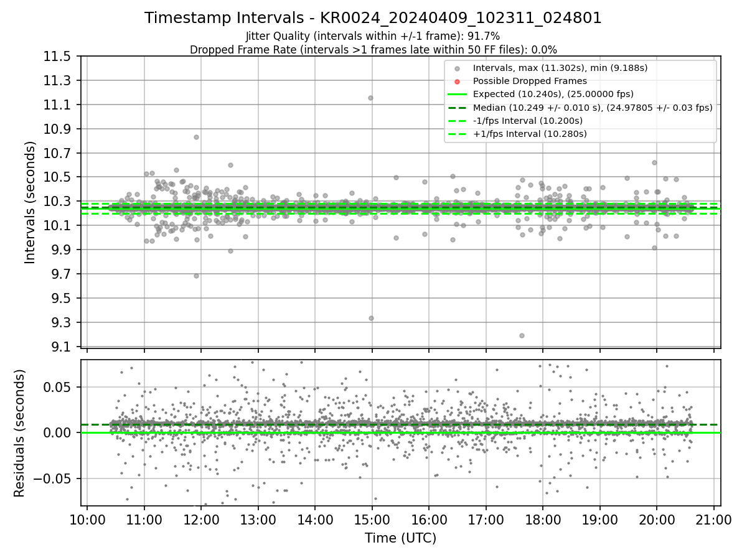The height and width of the screenshot is (560, 747).
Task: Click the 14:00 time tick label
Action: click(315, 519)
